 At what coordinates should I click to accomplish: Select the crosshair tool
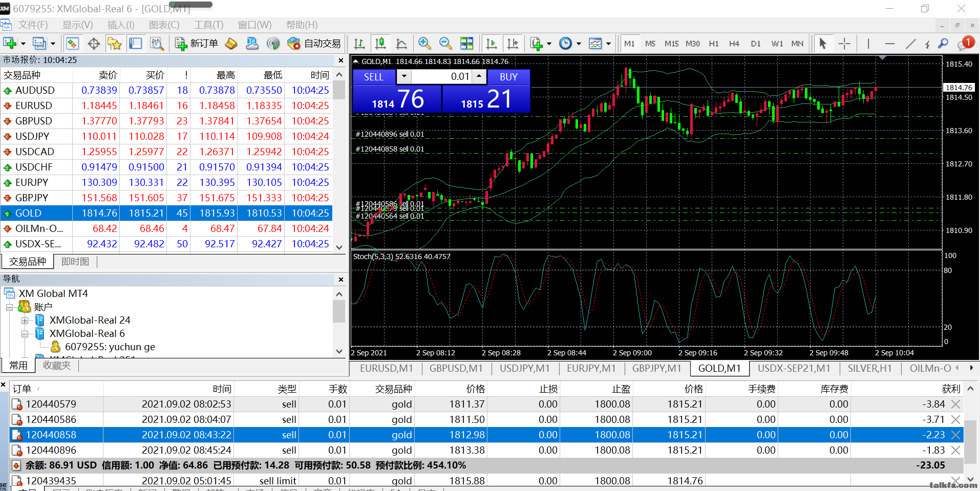pos(844,44)
